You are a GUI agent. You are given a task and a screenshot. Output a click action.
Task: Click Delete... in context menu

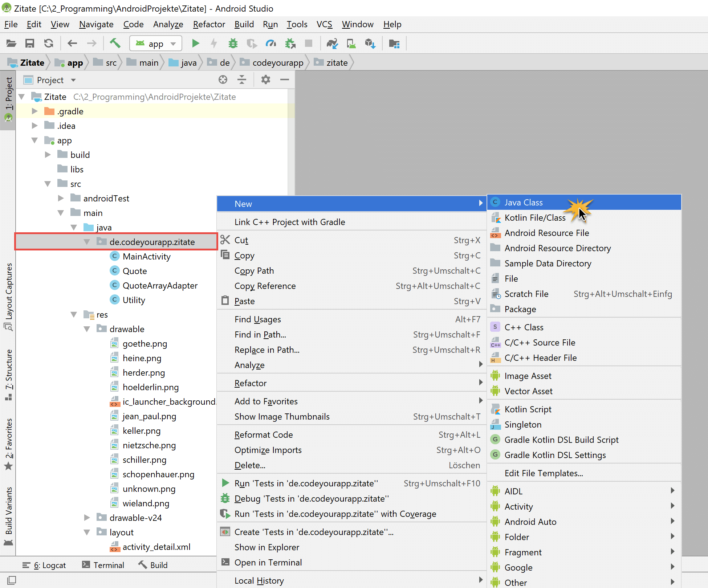coord(351,465)
